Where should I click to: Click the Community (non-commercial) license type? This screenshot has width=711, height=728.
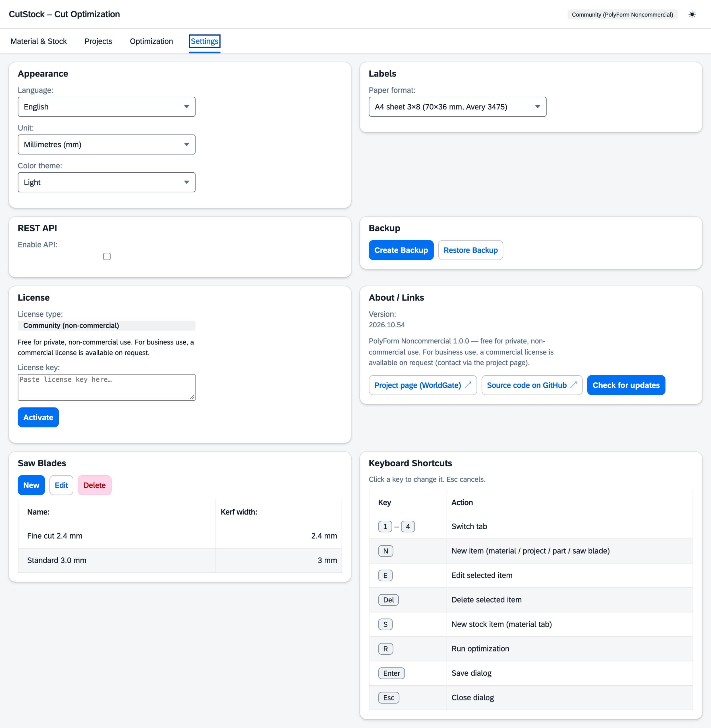[x=106, y=325]
